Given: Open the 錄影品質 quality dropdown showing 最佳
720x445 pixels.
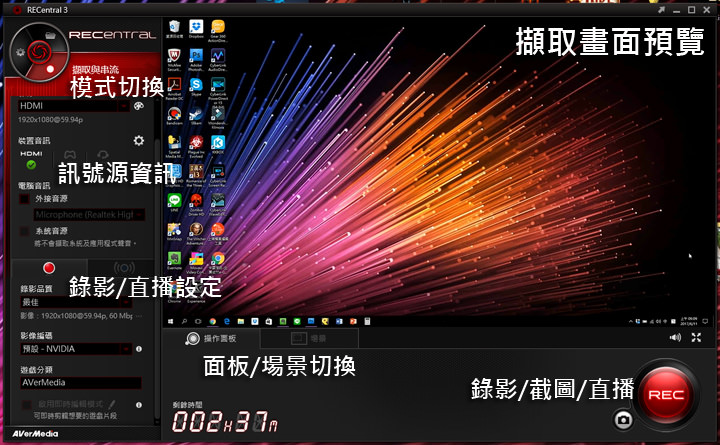Looking at the screenshot, I should coord(76,302).
